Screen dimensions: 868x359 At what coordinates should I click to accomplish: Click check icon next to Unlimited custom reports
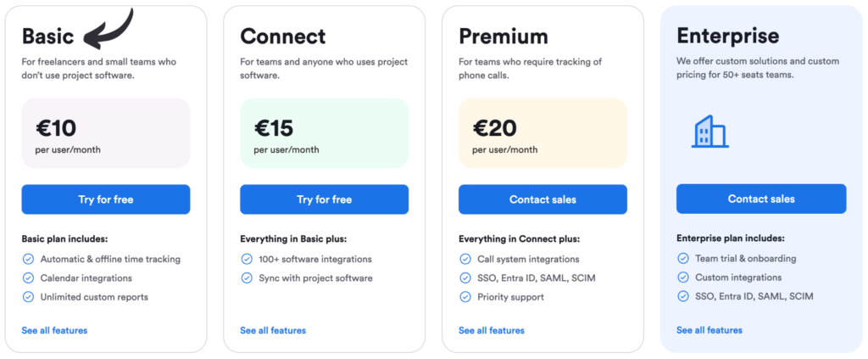(28, 297)
